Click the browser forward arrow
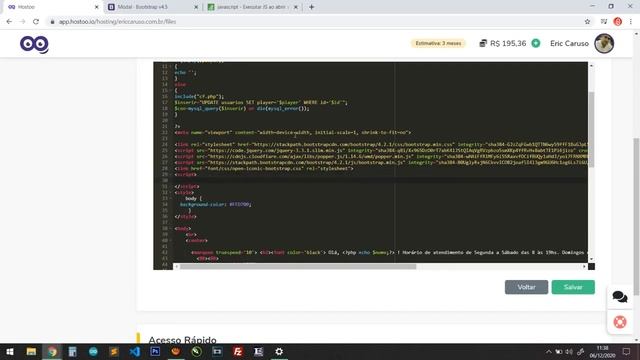This screenshot has height=360, width=640. (22, 21)
